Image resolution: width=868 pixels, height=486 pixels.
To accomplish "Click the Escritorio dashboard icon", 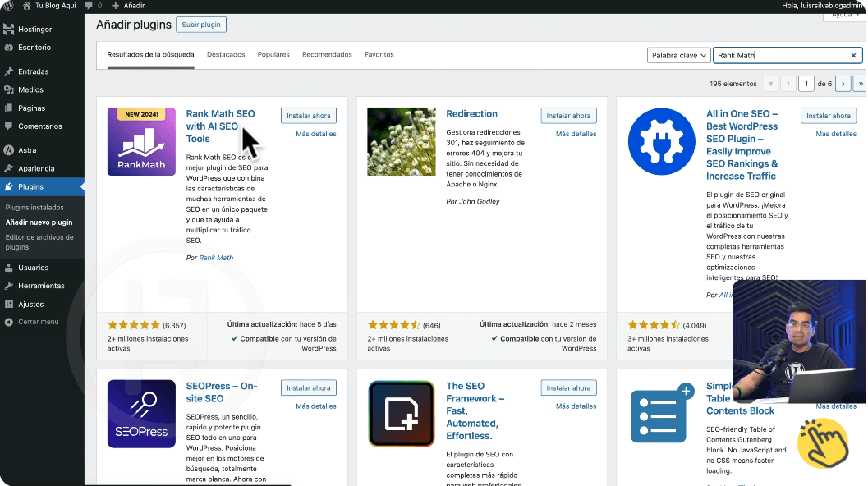I will [8, 47].
